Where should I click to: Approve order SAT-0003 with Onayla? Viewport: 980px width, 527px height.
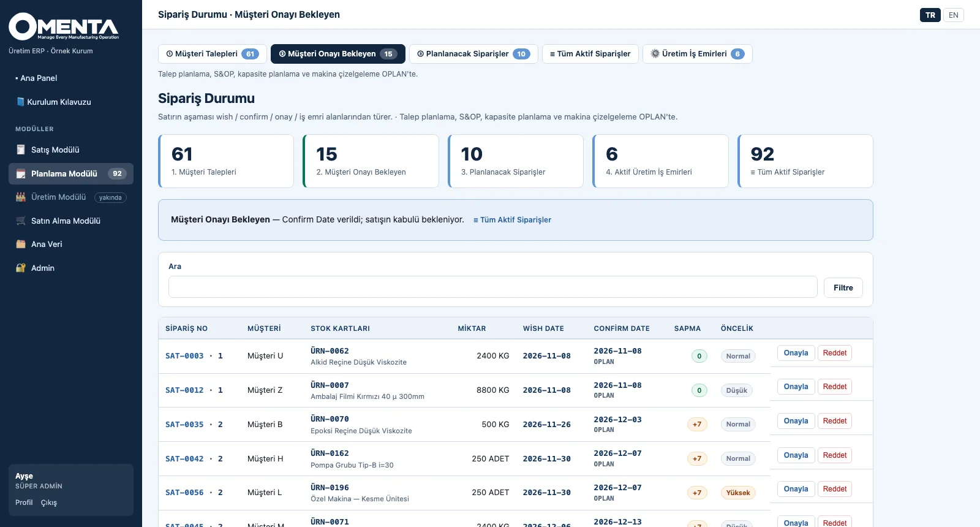pos(796,353)
